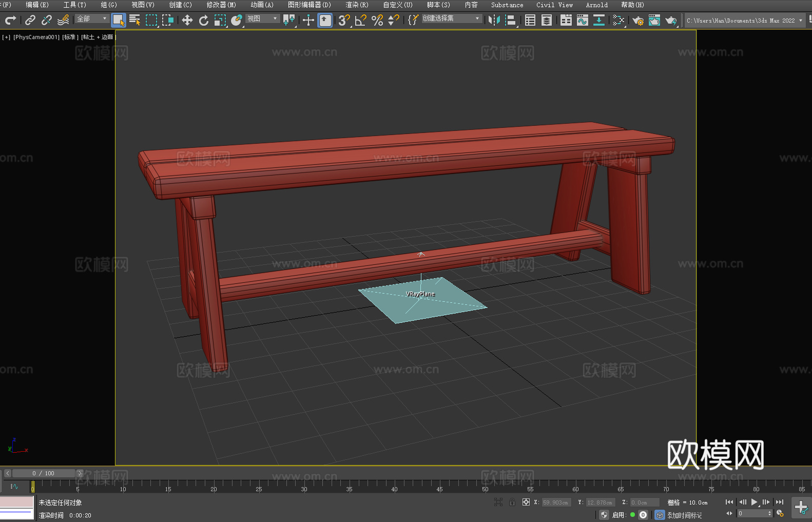Viewport: 812px width, 522px height.
Task: Toggle absolute transform type-in mode icon
Action: (526, 502)
